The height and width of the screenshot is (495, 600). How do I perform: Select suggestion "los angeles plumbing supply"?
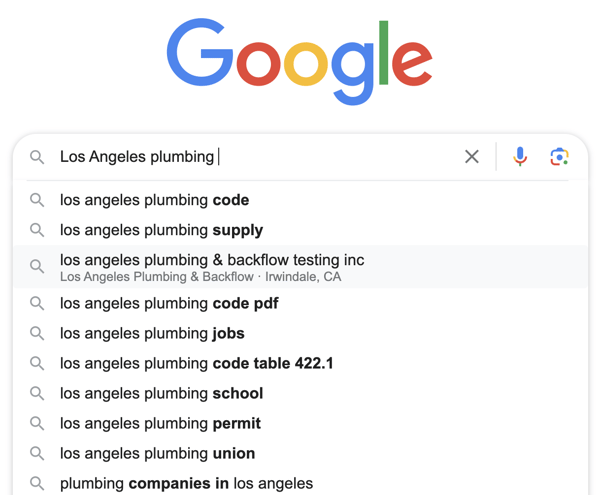click(161, 230)
